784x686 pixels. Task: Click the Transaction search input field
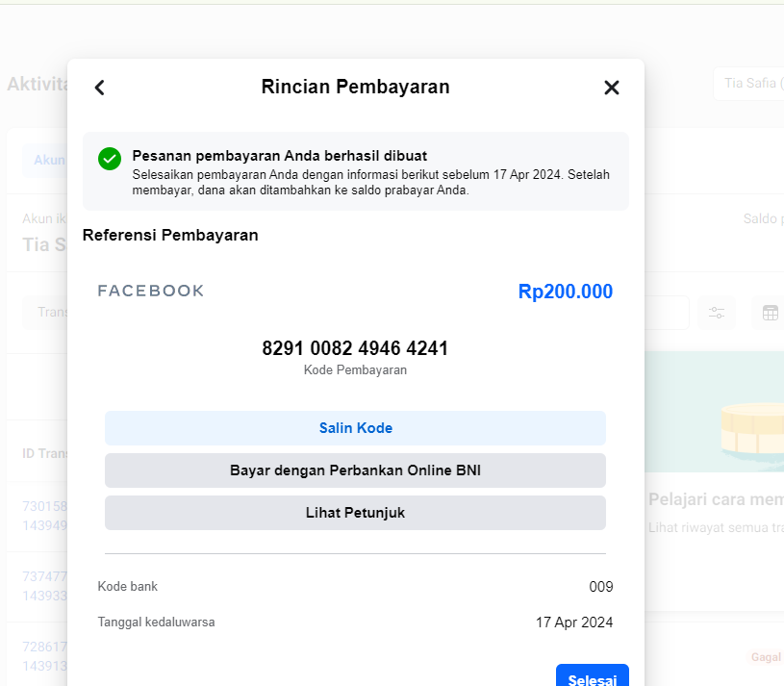pyautogui.click(x=45, y=312)
